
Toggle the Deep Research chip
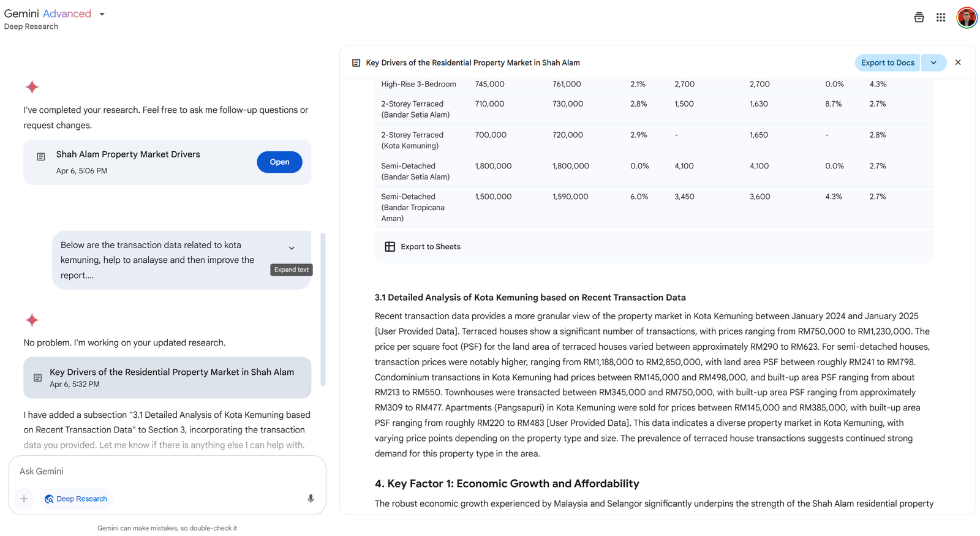click(x=76, y=499)
